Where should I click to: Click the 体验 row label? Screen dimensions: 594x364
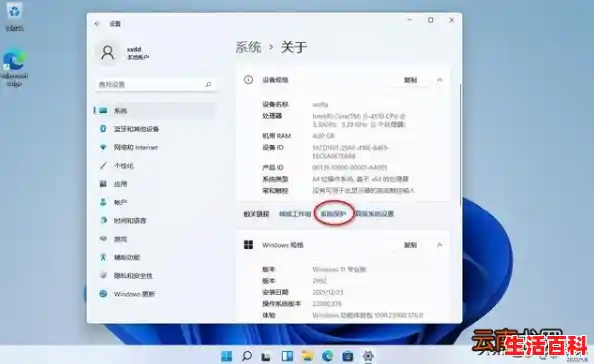(269, 315)
